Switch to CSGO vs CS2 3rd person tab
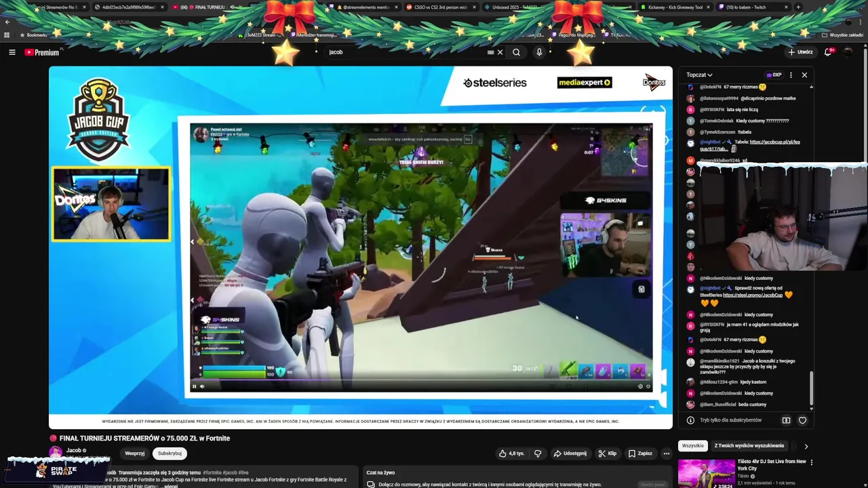The width and height of the screenshot is (868, 488). pyautogui.click(x=440, y=7)
